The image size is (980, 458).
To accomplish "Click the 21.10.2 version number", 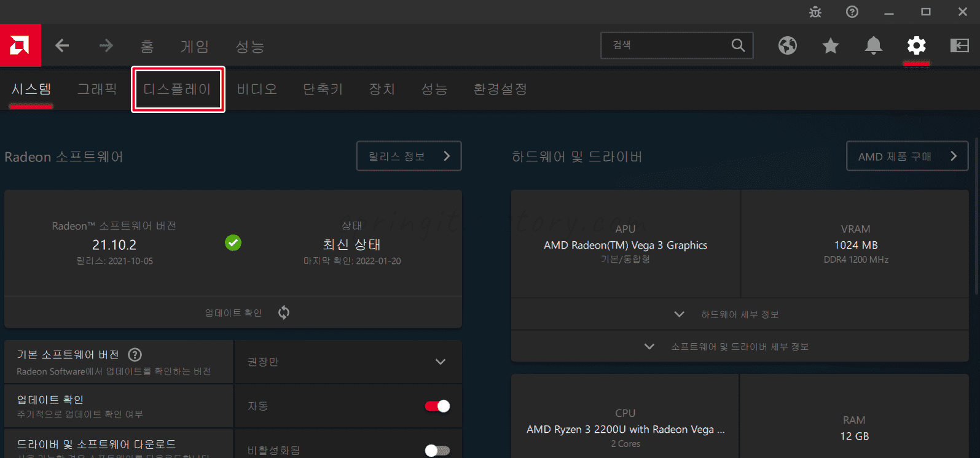I will (x=114, y=245).
